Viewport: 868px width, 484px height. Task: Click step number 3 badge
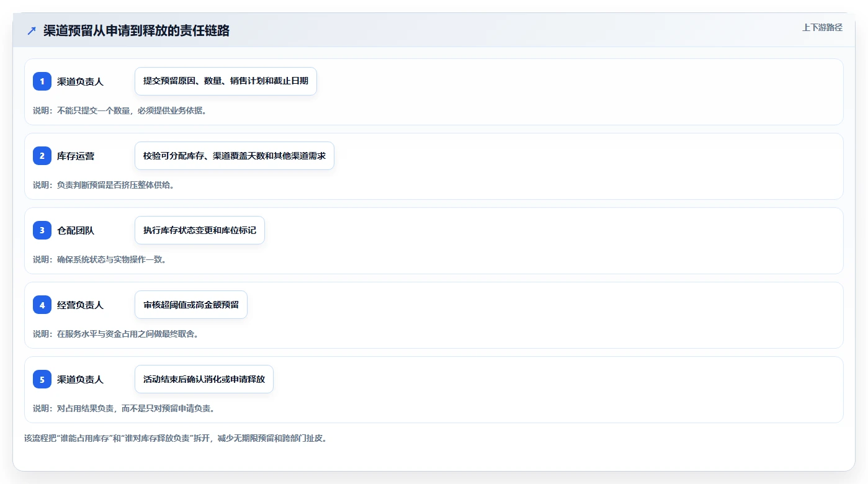click(42, 230)
